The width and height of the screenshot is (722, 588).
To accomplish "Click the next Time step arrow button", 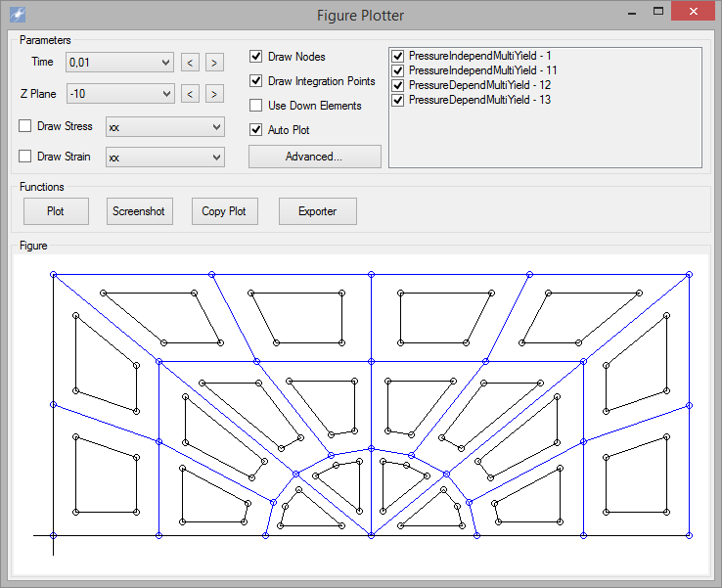I will tap(214, 63).
